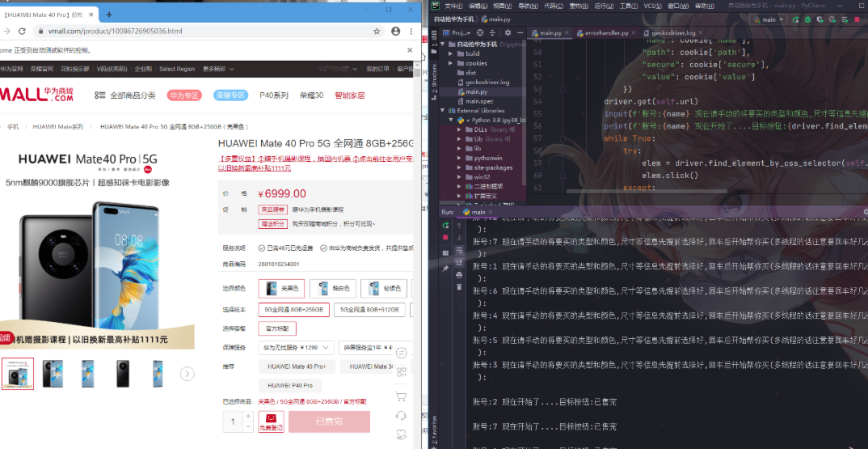
Task: Click the vmall shopping cart sidebar icon
Action: coord(402,396)
